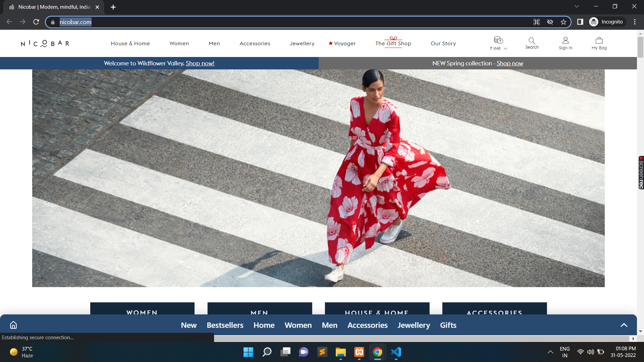The width and height of the screenshot is (644, 362).
Task: Expand the INR currency dropdown
Action: (x=499, y=48)
